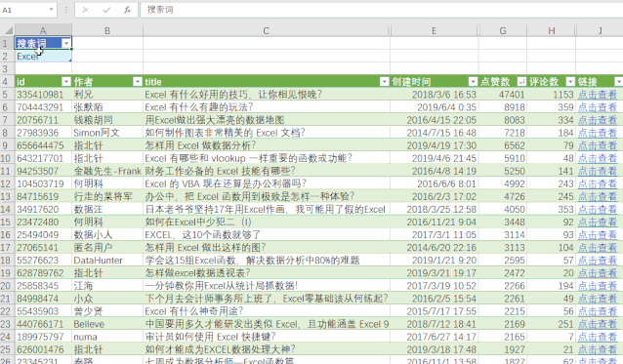Open 点击查看 link for 张默陌 row
This screenshot has height=364, width=623.
click(598, 107)
